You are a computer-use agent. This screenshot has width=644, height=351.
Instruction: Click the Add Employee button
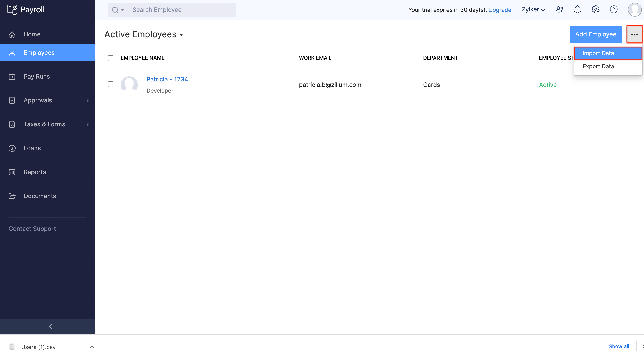click(596, 34)
